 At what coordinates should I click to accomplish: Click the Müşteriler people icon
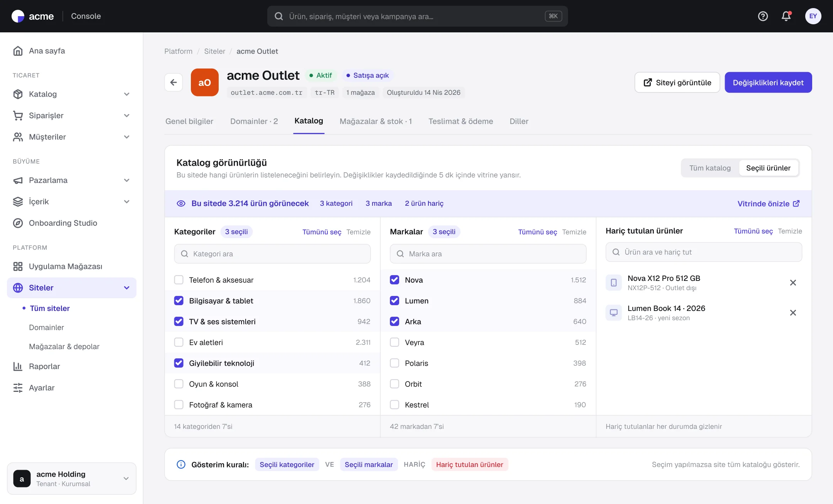point(18,137)
